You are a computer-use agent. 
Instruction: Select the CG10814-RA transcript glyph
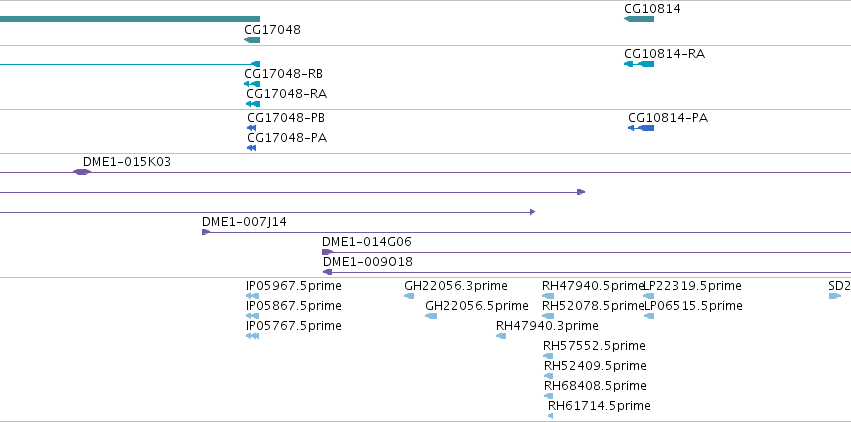point(639,64)
